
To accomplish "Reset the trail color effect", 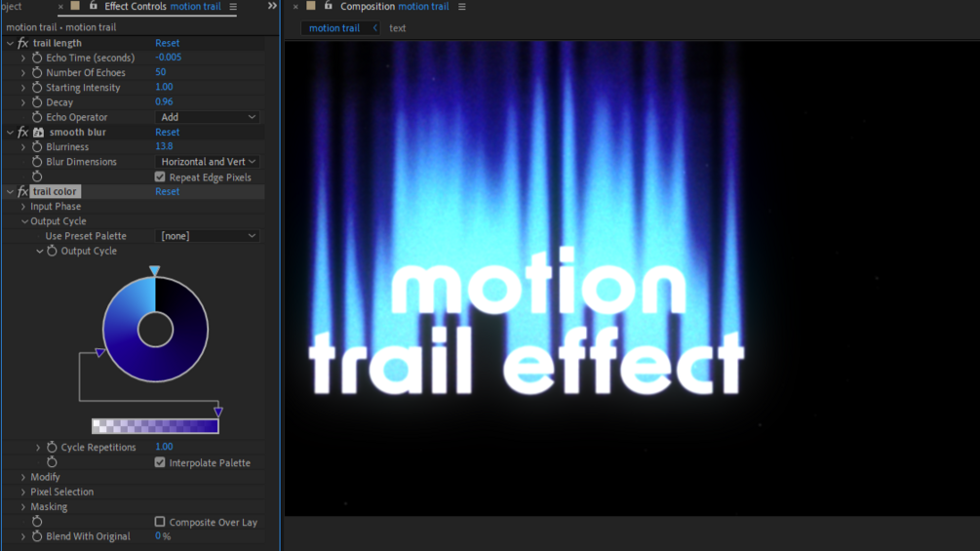I will [167, 192].
